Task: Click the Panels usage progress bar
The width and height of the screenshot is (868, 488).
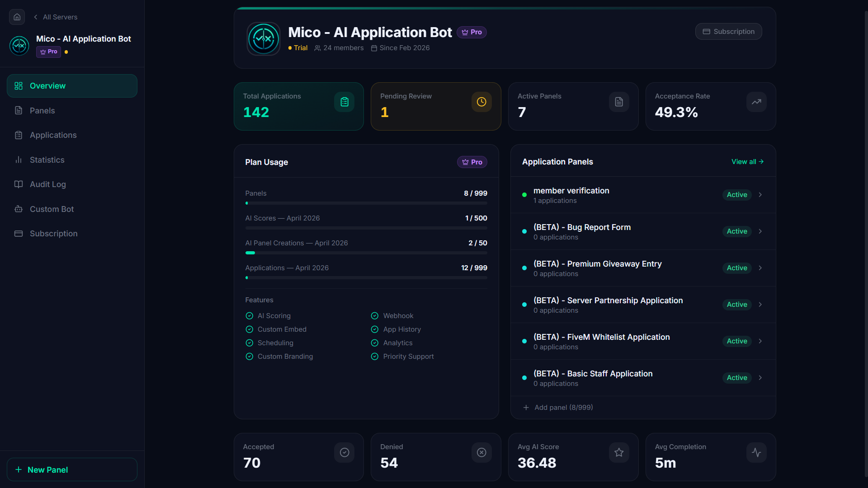Action: [x=366, y=203]
